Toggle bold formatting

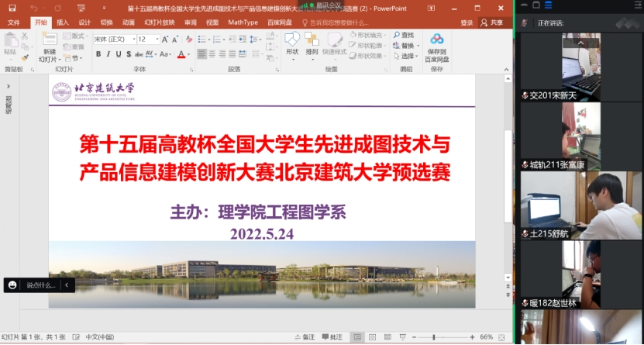[x=98, y=54]
